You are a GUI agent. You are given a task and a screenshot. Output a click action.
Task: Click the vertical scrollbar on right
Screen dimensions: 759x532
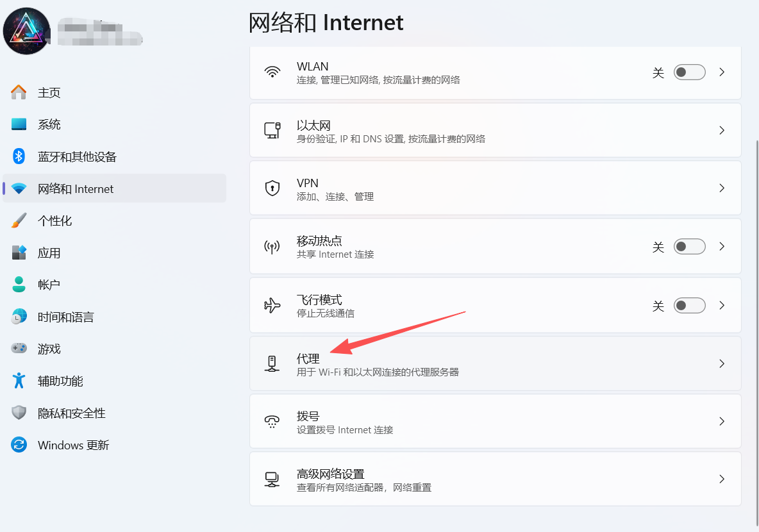coord(756,320)
